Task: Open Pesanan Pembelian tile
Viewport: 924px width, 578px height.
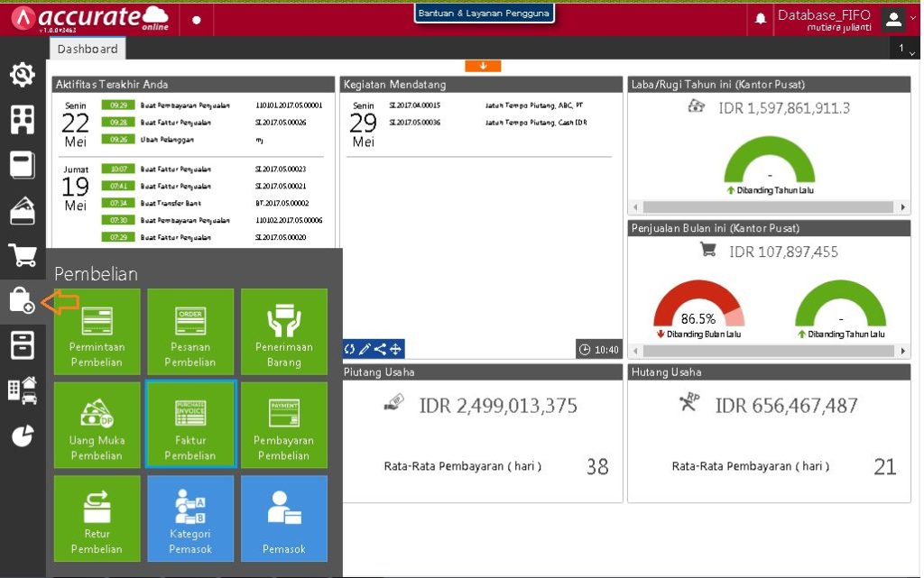Action: point(190,331)
